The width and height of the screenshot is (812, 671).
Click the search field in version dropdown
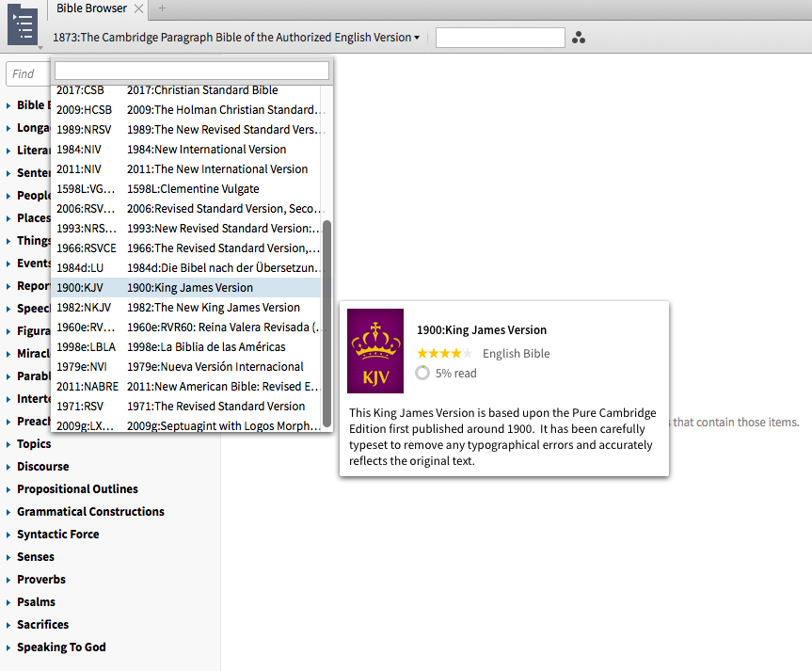(x=192, y=71)
